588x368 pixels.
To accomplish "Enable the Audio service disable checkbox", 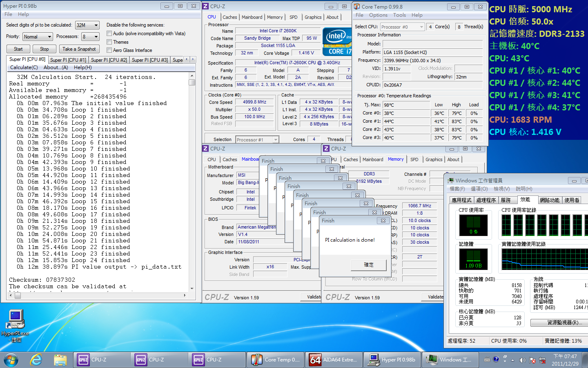I will (x=109, y=34).
